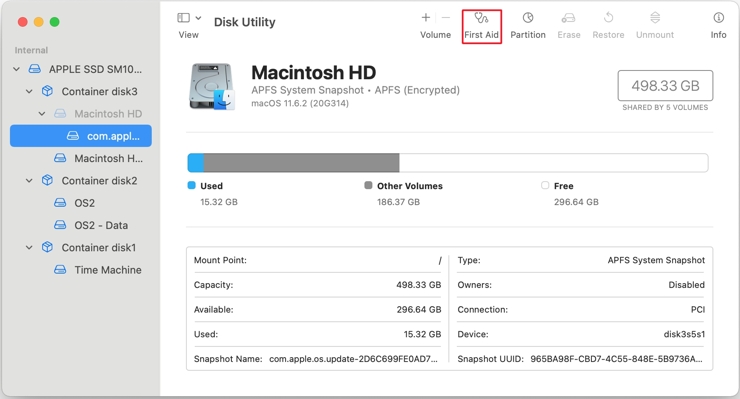Click the APPLE SSD drive icon

(x=35, y=69)
